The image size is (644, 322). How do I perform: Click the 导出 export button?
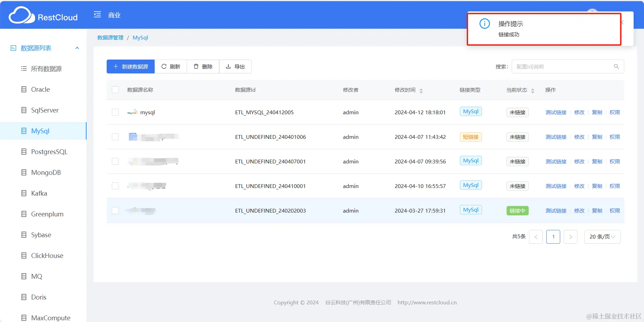pos(235,66)
